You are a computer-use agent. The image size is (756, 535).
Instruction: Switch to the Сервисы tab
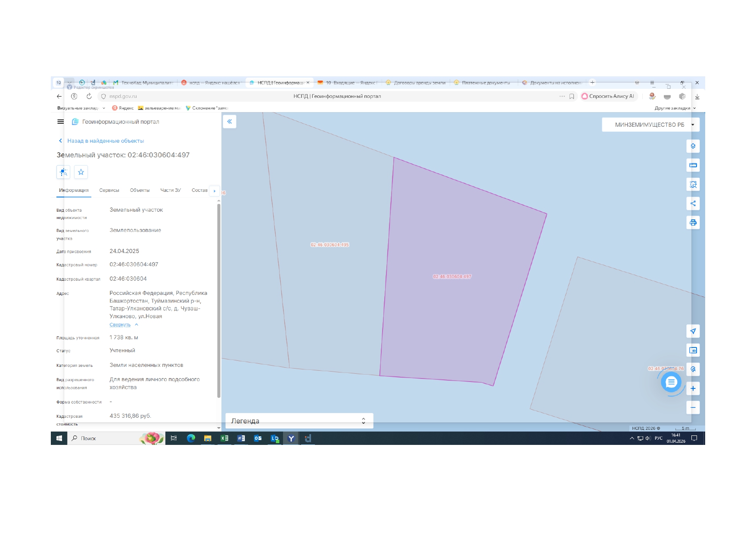109,190
